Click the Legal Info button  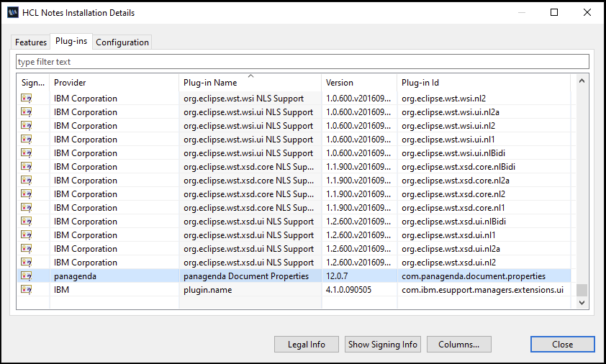click(307, 345)
